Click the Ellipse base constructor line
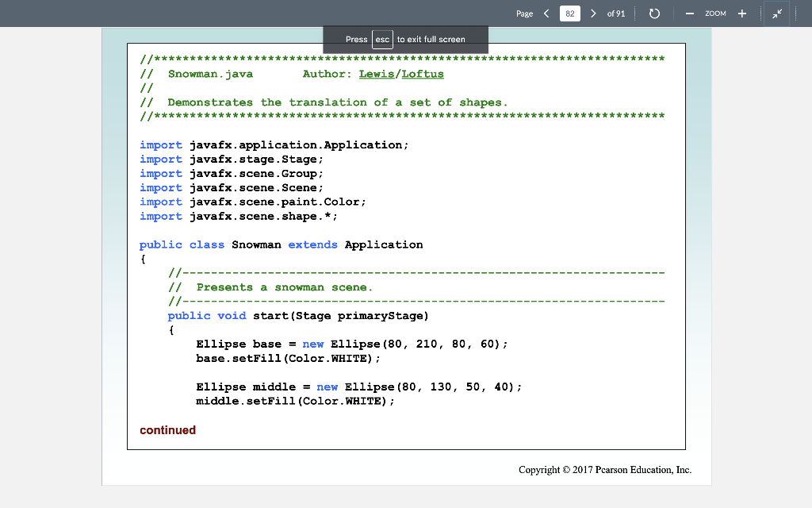The width and height of the screenshot is (812, 508). click(352, 344)
